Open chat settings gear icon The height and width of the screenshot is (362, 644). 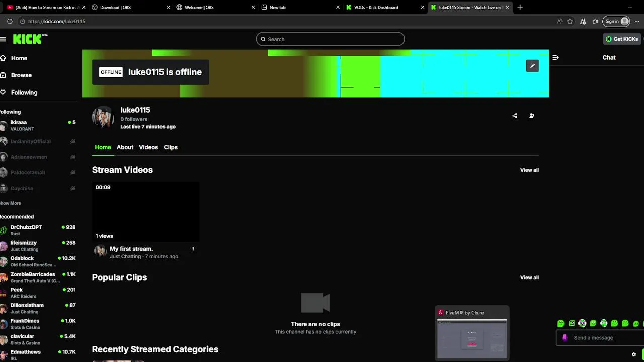click(x=634, y=354)
